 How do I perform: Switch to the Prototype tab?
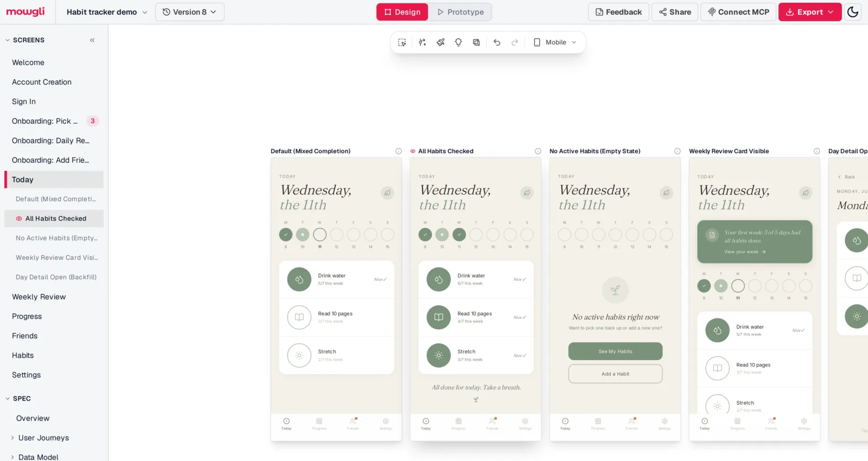coord(460,12)
